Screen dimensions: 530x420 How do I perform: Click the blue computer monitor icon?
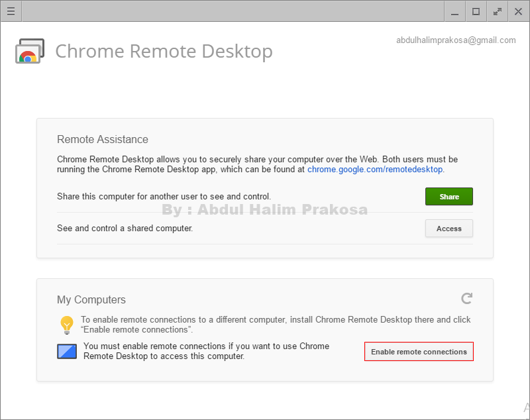(x=67, y=351)
